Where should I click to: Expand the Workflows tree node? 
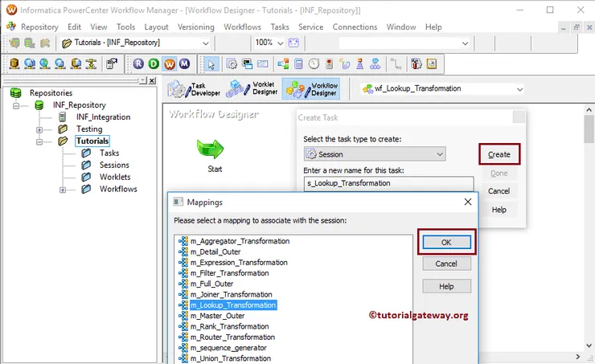63,190
